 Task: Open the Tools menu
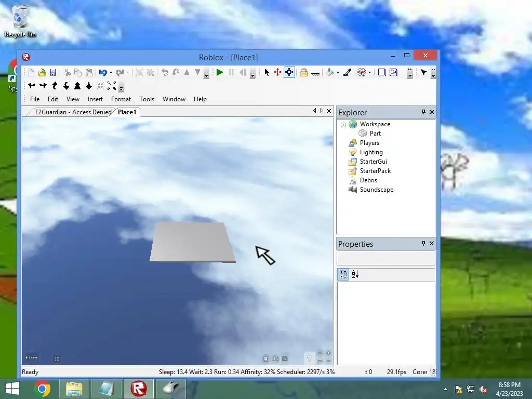pos(147,99)
